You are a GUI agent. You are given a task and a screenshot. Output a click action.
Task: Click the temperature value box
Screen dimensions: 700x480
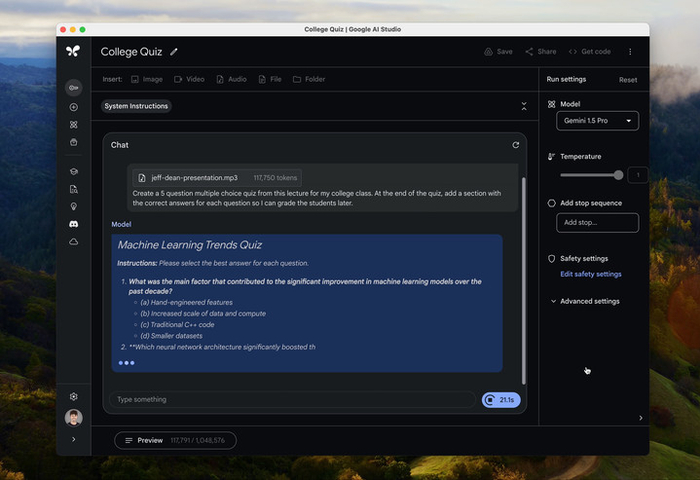pos(638,175)
